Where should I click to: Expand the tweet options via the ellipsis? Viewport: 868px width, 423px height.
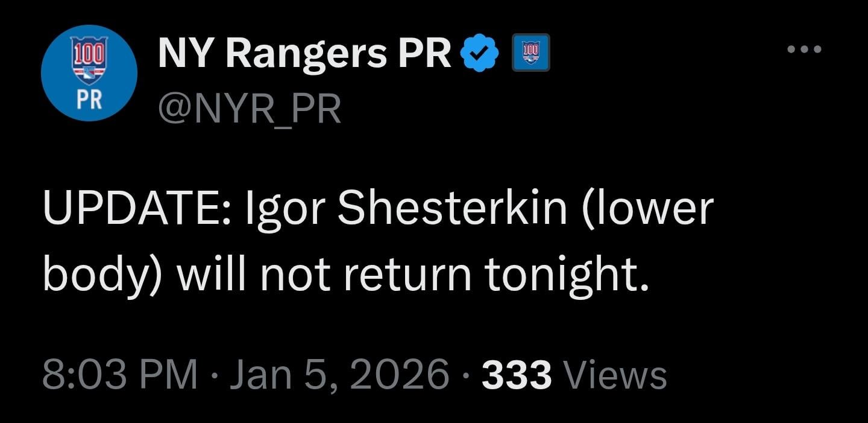click(804, 48)
